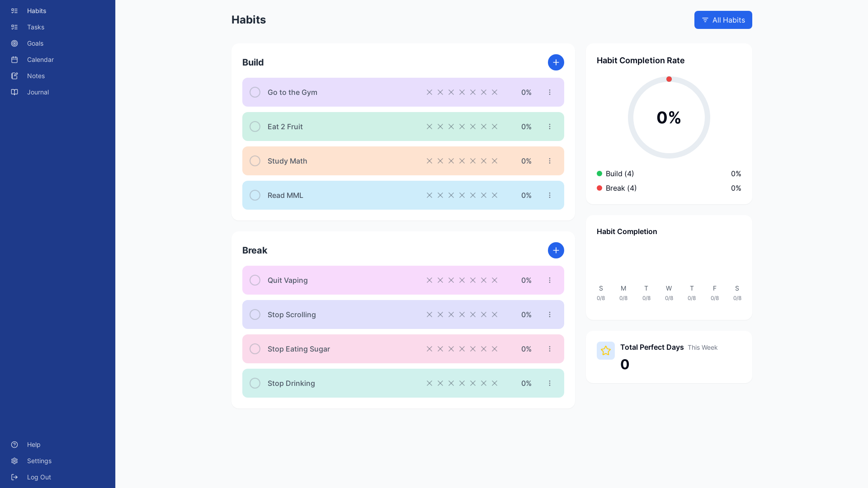Click the Tasks checklist icon in sidebar
This screenshot has width=868, height=488.
click(x=14, y=27)
